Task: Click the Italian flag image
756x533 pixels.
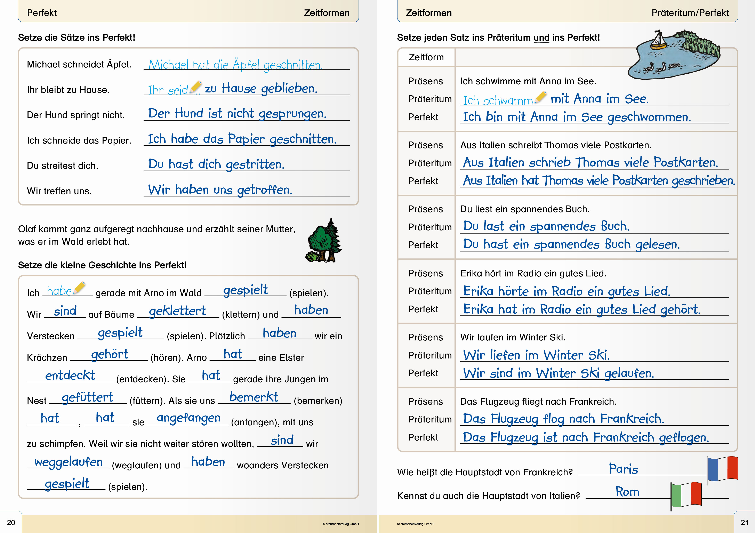Action: pos(686,495)
